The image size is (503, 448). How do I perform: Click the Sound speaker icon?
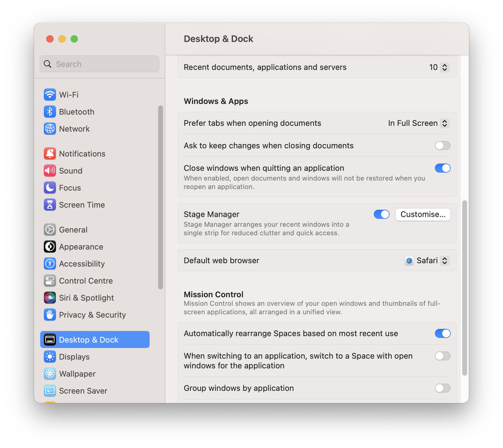pyautogui.click(x=50, y=171)
